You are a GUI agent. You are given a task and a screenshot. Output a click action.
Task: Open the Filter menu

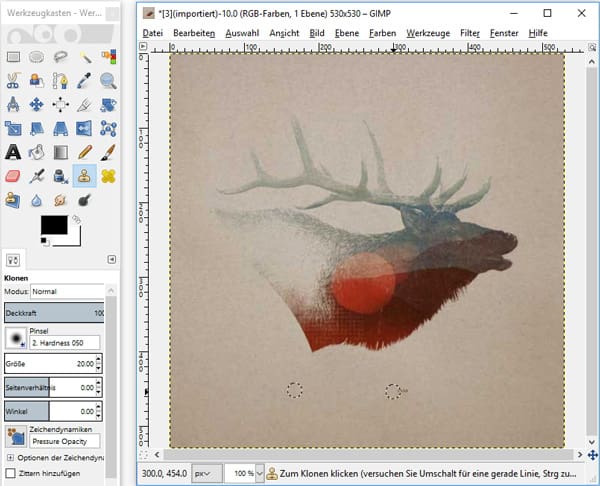470,33
